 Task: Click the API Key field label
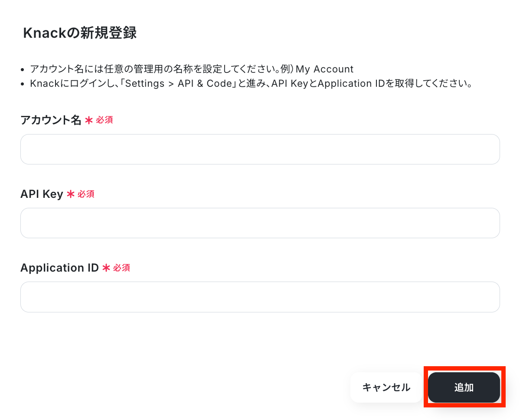tap(42, 194)
